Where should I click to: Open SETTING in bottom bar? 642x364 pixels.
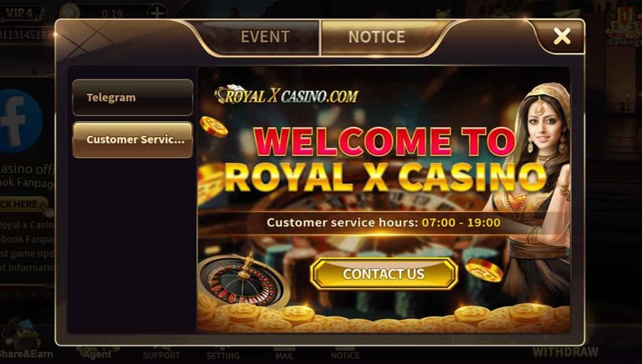222,356
